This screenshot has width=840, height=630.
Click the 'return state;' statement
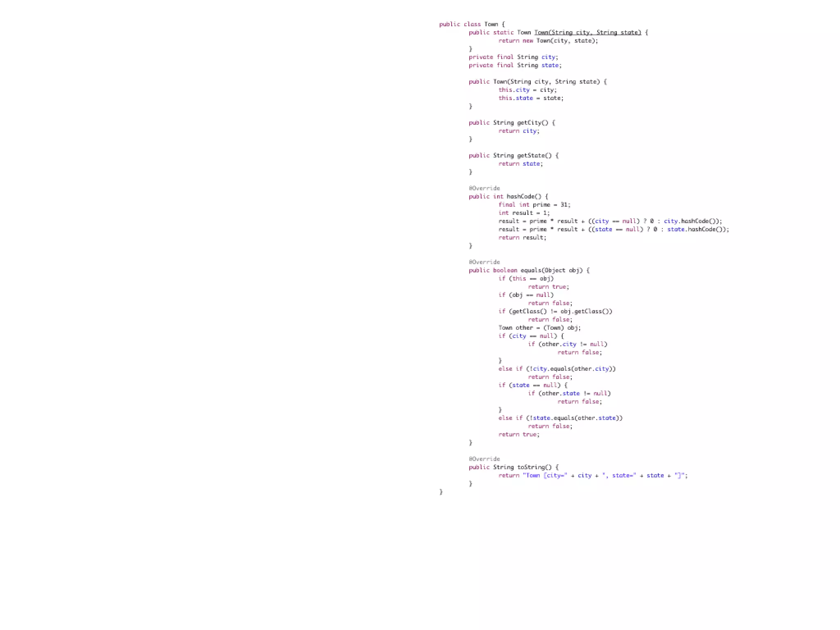click(520, 164)
